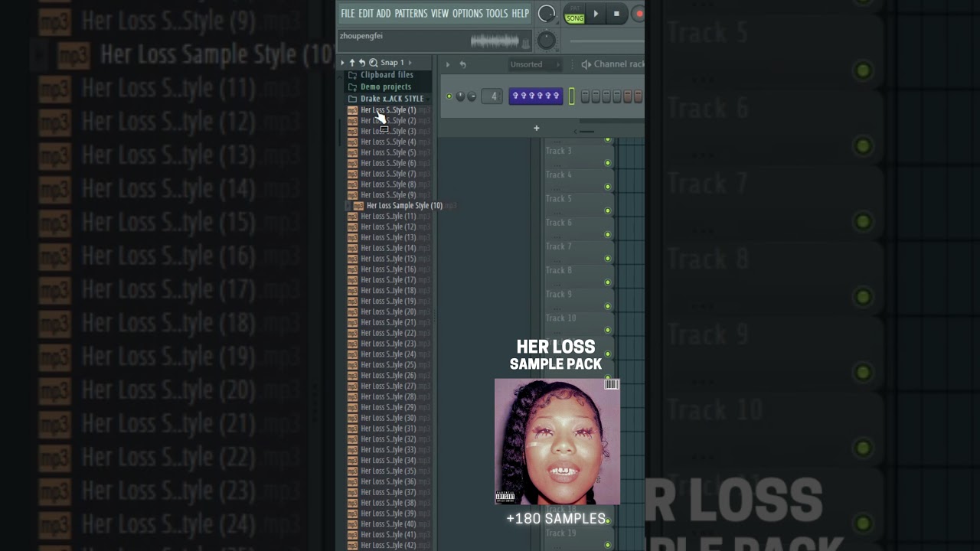Mute Track 8 with its green LED

(608, 282)
